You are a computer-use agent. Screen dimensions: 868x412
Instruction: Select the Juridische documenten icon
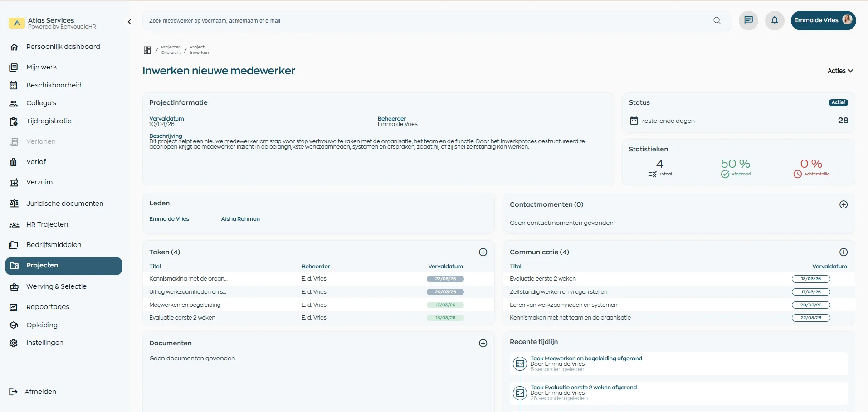(x=15, y=204)
